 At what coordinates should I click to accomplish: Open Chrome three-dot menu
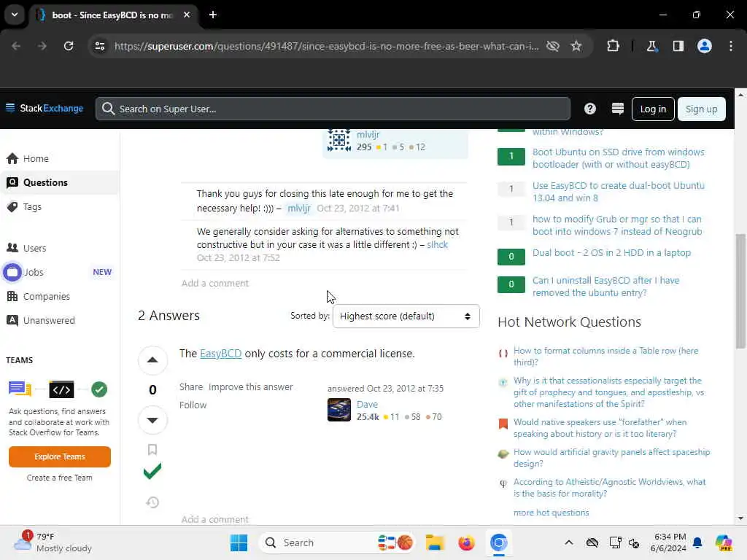point(731,46)
